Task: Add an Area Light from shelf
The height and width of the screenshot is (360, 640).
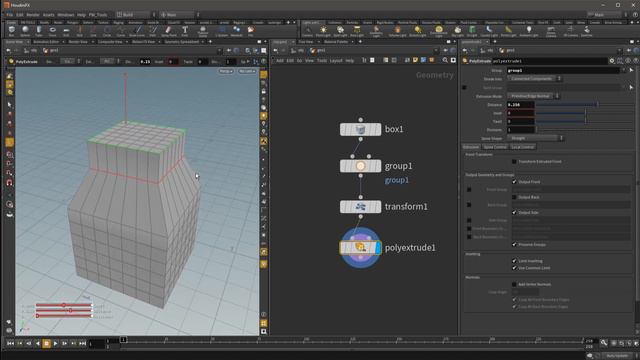Action: 357,31
